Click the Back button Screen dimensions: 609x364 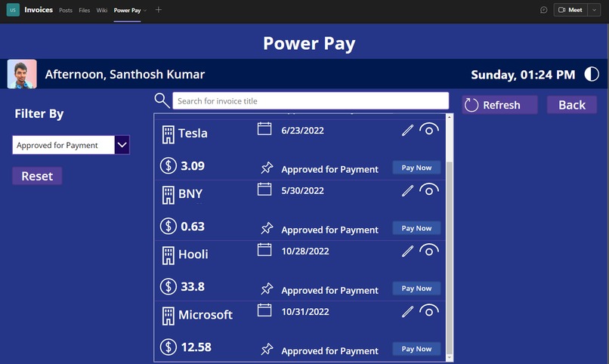pyautogui.click(x=572, y=105)
